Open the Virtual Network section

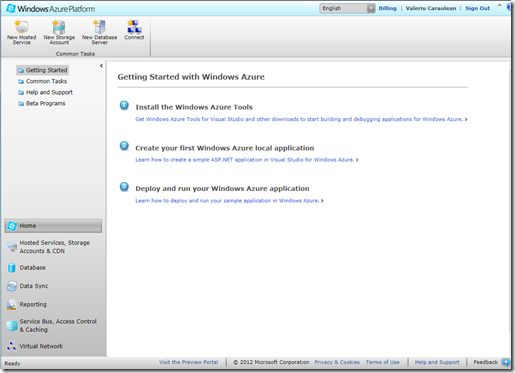pyautogui.click(x=53, y=346)
